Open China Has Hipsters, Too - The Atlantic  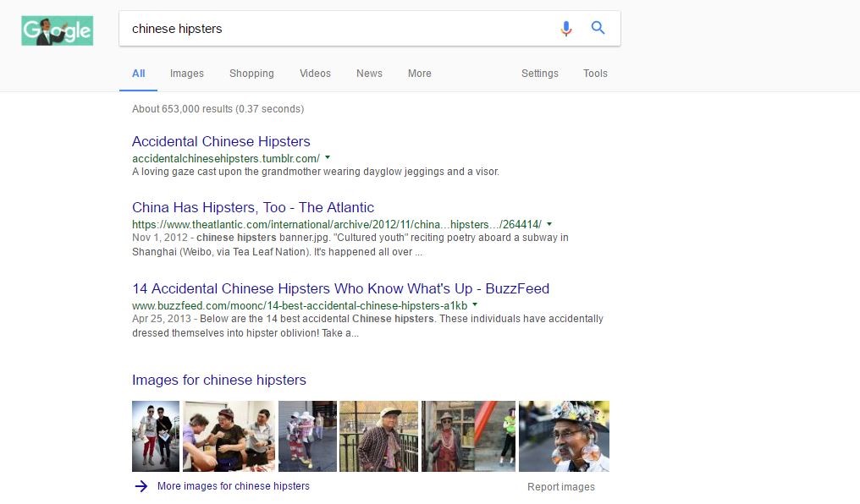click(x=253, y=208)
